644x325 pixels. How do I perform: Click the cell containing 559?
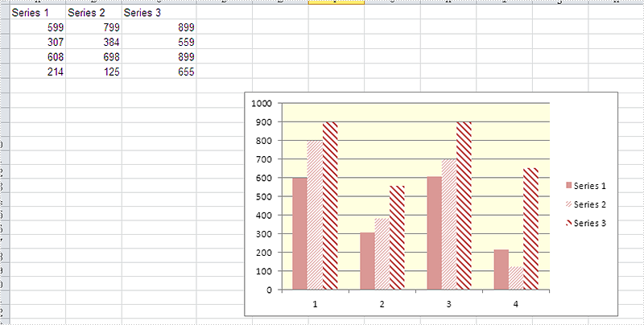pos(159,42)
